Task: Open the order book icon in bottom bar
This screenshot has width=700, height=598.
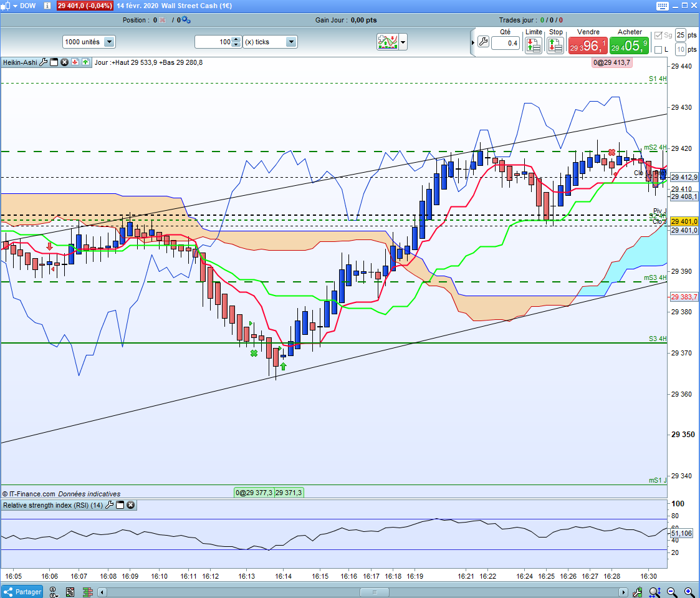Action: coord(87,592)
